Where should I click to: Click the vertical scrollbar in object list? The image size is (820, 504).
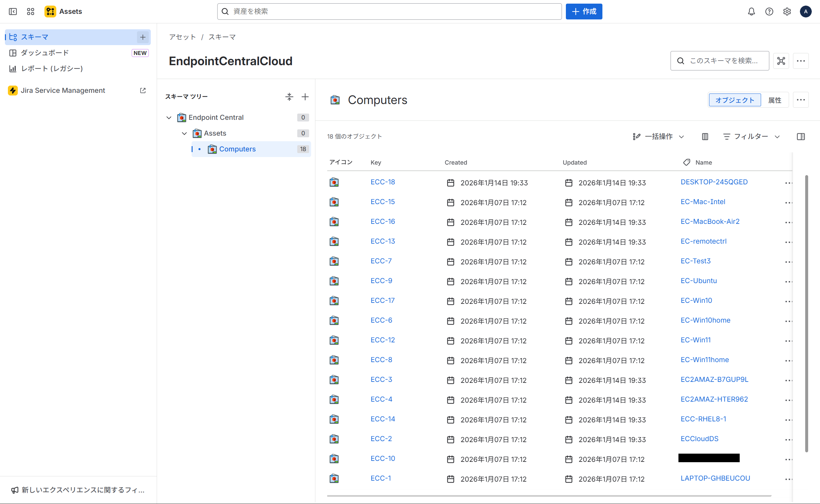[x=806, y=313]
